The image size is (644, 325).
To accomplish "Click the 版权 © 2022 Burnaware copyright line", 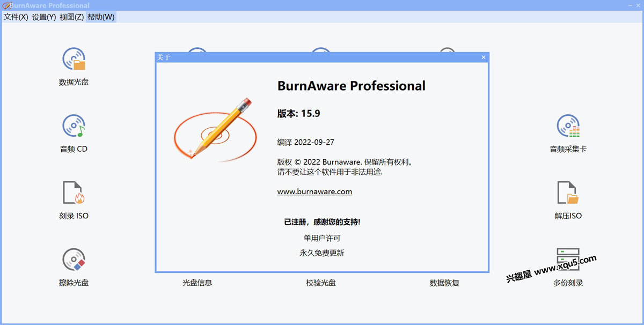I will pos(345,162).
